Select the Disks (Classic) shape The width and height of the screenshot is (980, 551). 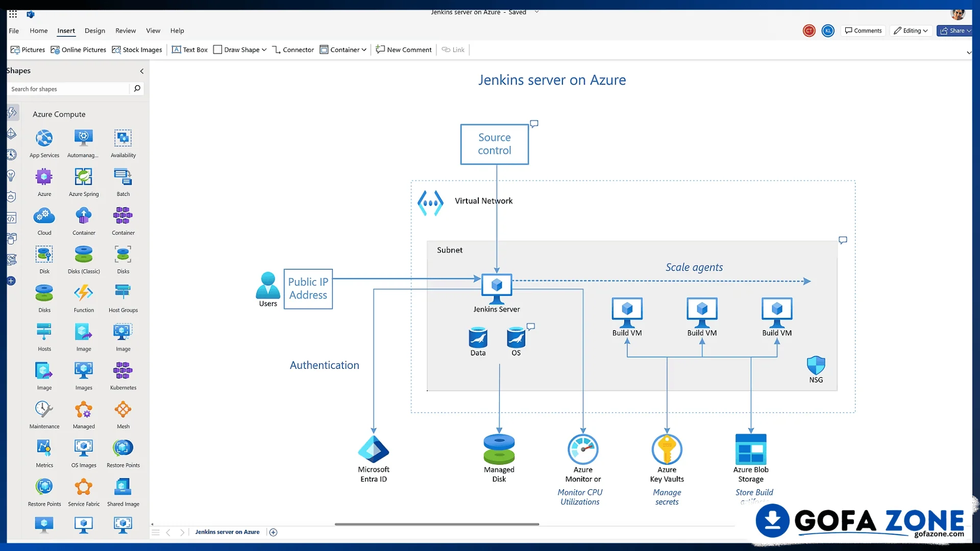point(83,259)
